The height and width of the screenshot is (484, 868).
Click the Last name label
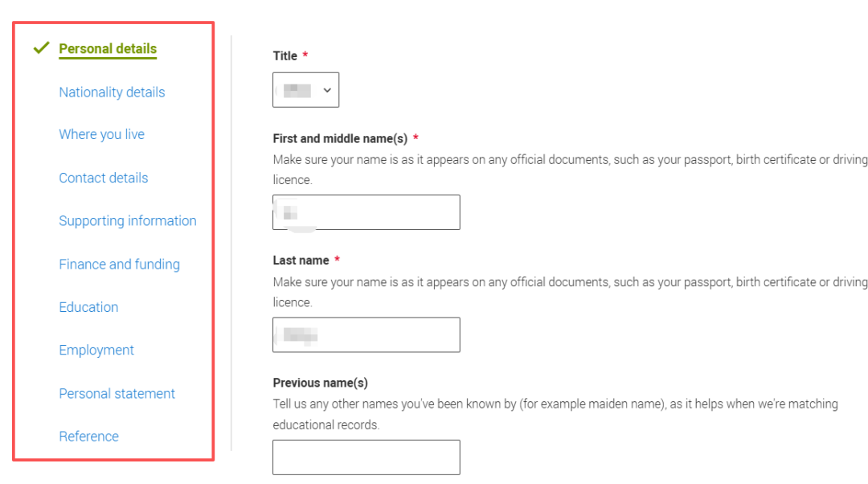point(301,260)
